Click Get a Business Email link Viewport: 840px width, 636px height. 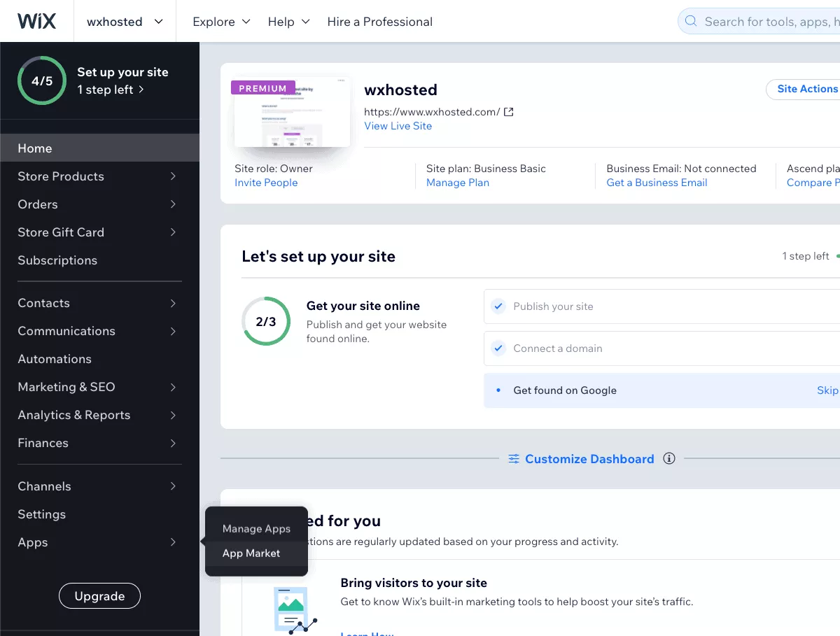tap(657, 183)
